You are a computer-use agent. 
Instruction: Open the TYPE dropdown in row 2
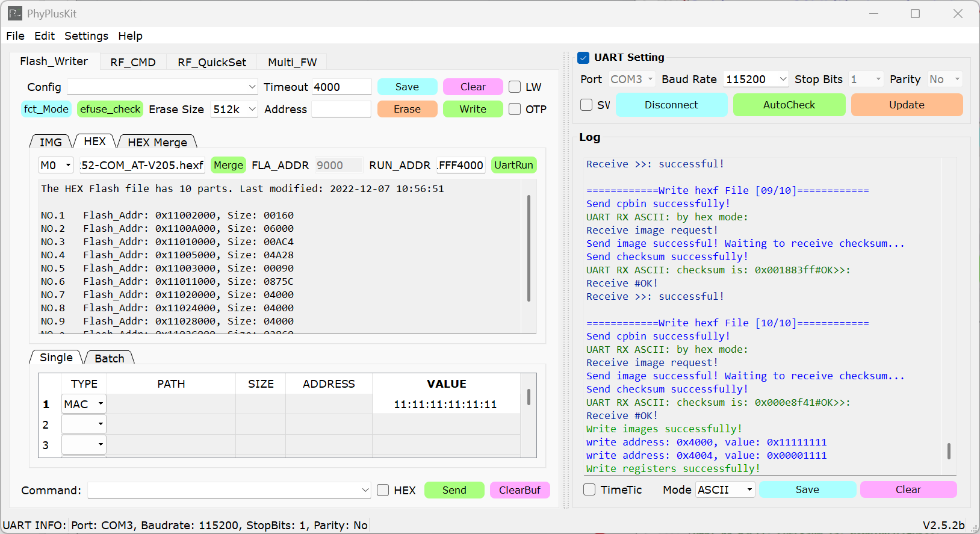tap(84, 424)
